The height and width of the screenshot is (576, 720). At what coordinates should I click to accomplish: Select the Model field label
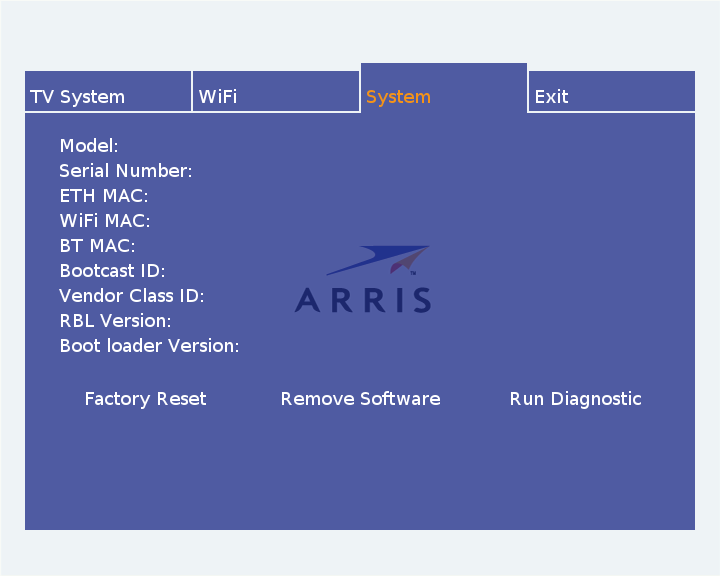pos(89,146)
